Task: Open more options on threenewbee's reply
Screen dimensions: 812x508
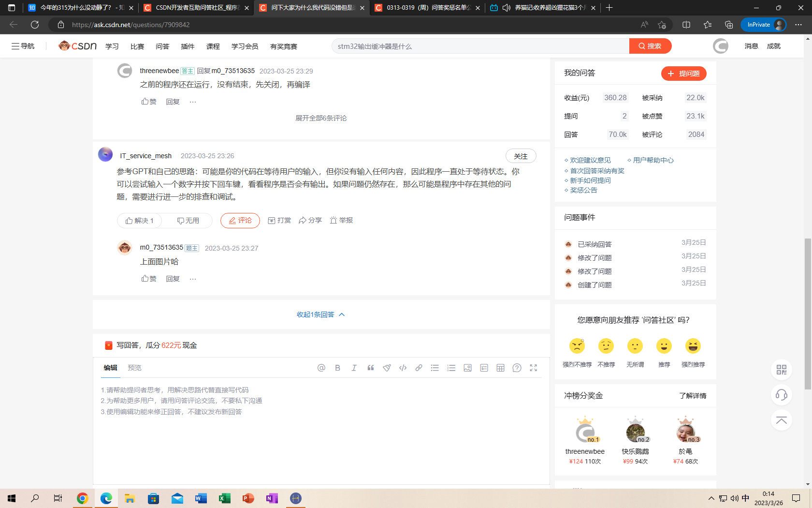Action: pyautogui.click(x=193, y=102)
